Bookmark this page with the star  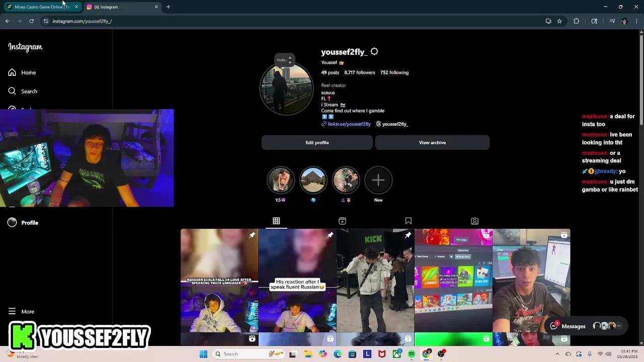[559, 21]
